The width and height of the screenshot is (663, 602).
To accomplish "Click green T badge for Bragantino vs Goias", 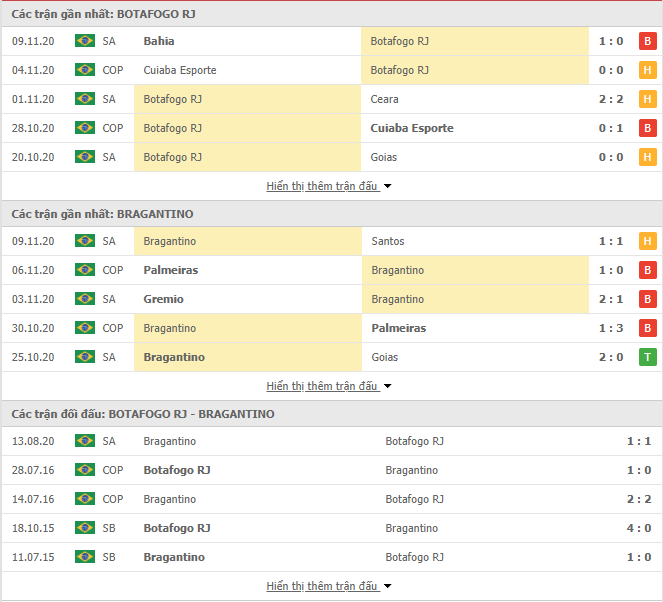I will coord(647,357).
